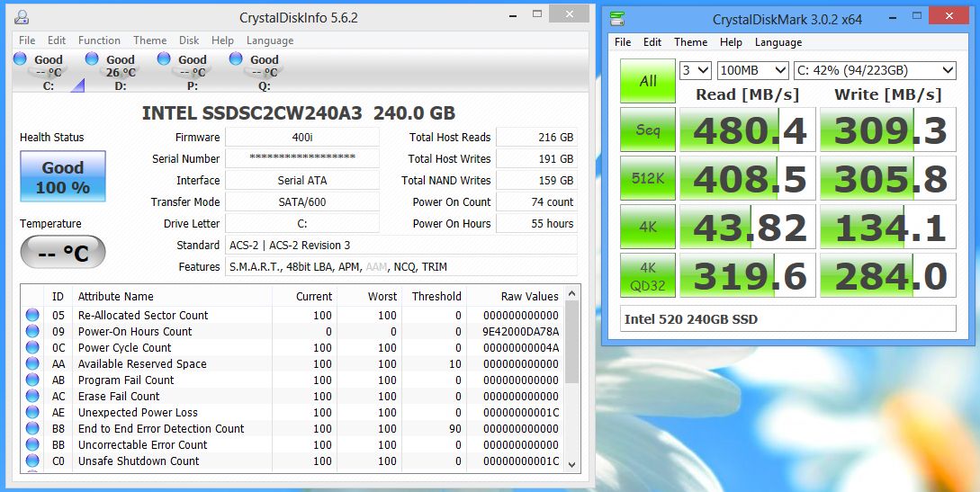
Task: Start the 4K QD32 benchmark test
Action: 648,275
